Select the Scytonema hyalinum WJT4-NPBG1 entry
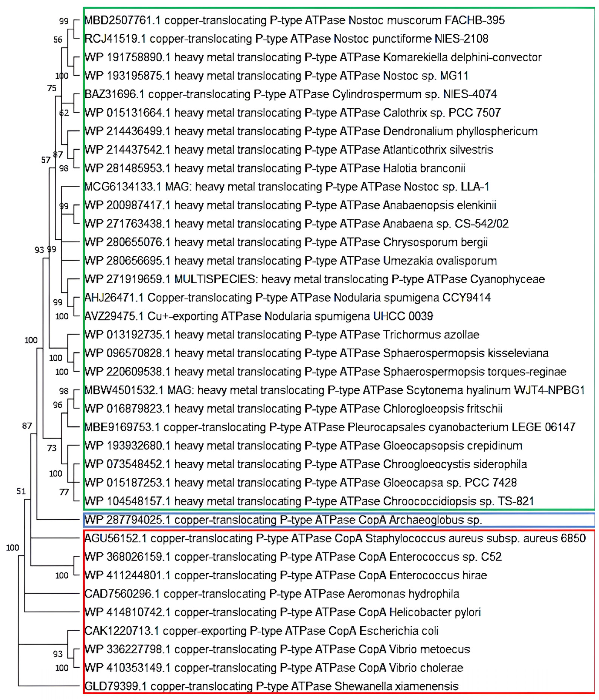Image resolution: width=599 pixels, height=700 pixels. pyautogui.click(x=334, y=390)
